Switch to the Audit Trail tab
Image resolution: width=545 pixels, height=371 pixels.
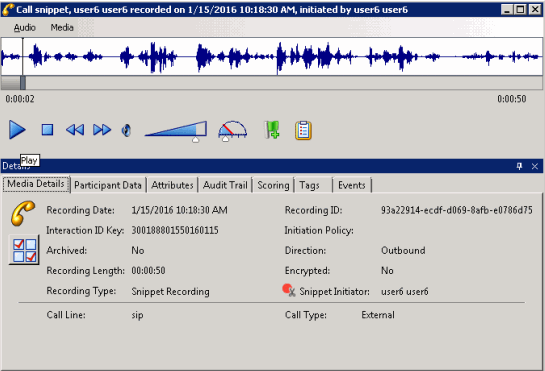point(225,185)
